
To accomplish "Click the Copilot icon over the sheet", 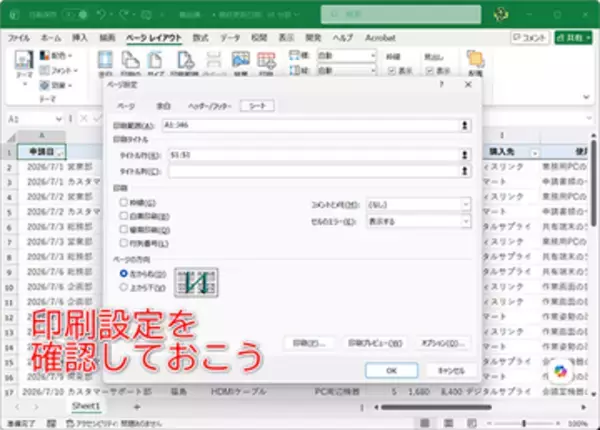I will tap(561, 370).
